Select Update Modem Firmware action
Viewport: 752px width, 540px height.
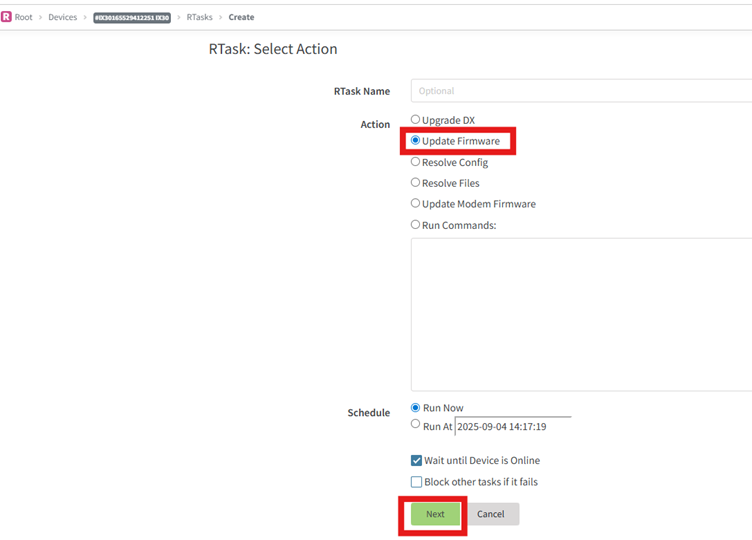tap(416, 204)
